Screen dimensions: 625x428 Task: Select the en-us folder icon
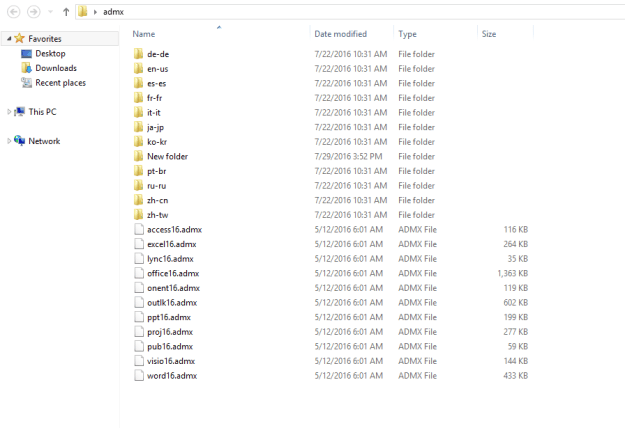click(138, 69)
